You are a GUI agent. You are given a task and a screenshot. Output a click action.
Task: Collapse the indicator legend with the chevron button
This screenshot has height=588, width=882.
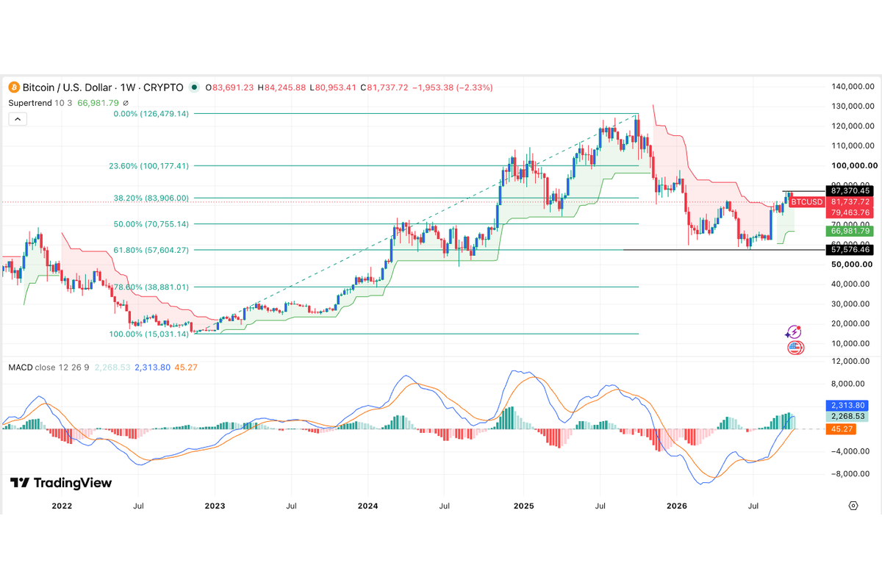tap(18, 119)
